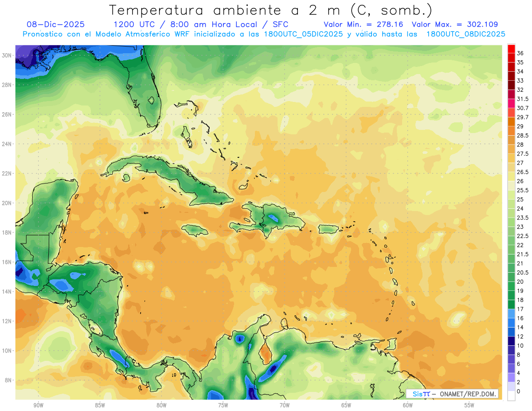Click the magenta pink swatch between 30.7 and 31.5
532x411 pixels.
pyautogui.click(x=511, y=103)
